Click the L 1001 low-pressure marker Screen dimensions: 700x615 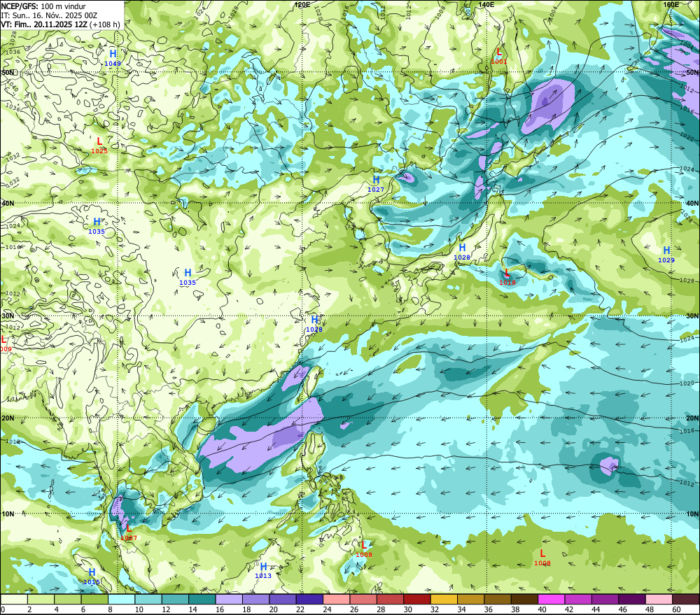(499, 56)
